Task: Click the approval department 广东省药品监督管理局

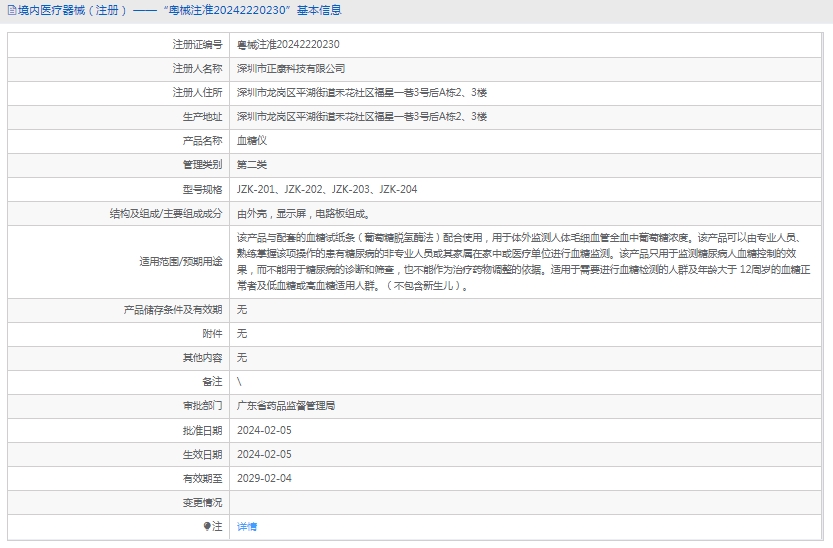Action: coord(286,406)
